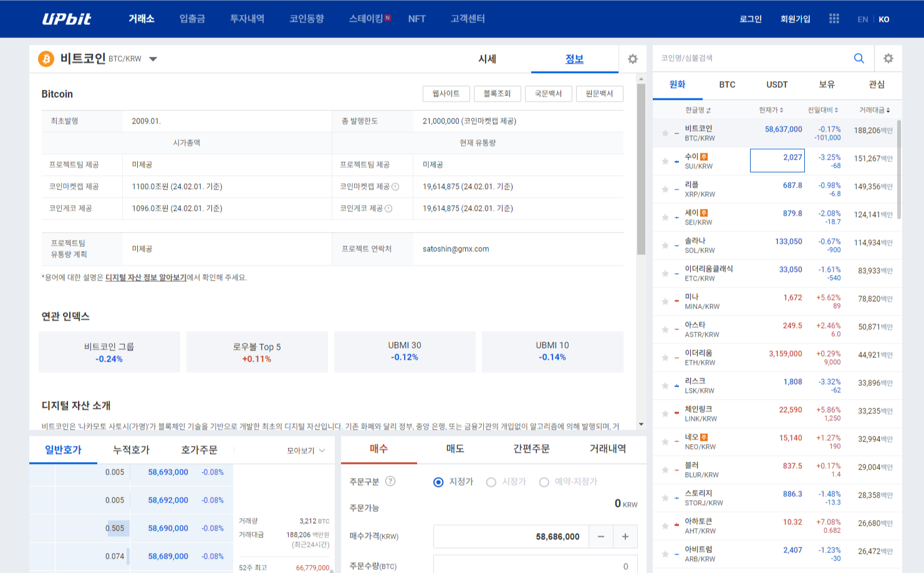Open the 고객센터 menu
This screenshot has height=573, width=924.
[468, 19]
